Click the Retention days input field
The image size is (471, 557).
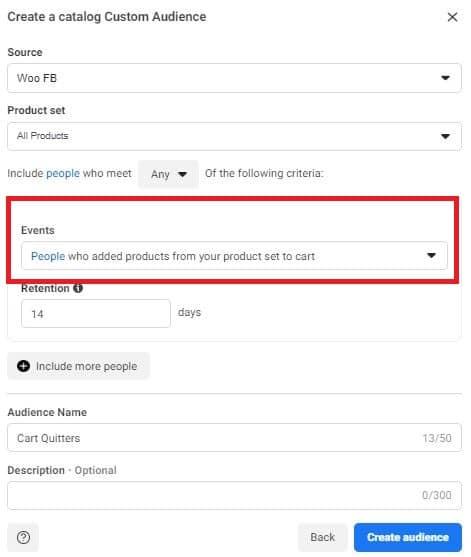click(x=96, y=314)
